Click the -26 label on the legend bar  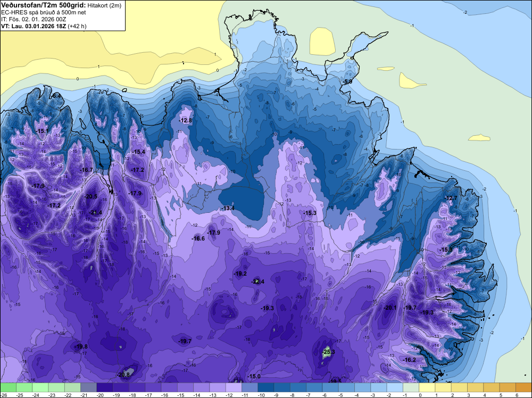(4, 395)
